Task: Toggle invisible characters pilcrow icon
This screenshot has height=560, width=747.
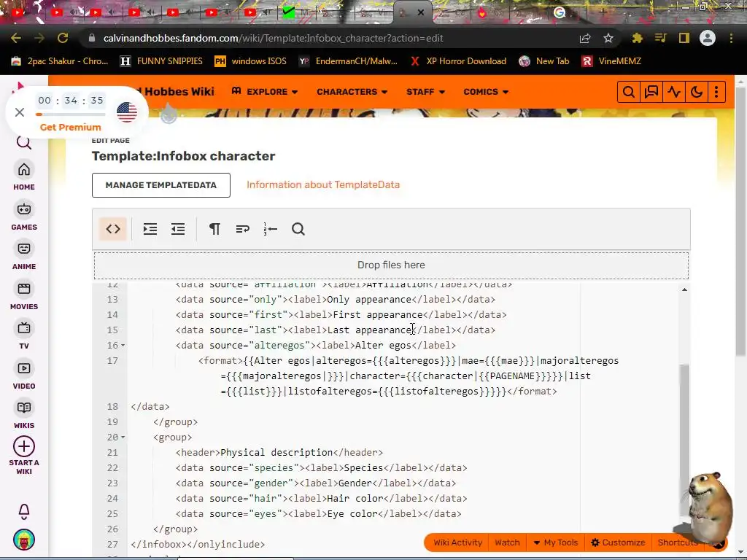Action: 215,229
